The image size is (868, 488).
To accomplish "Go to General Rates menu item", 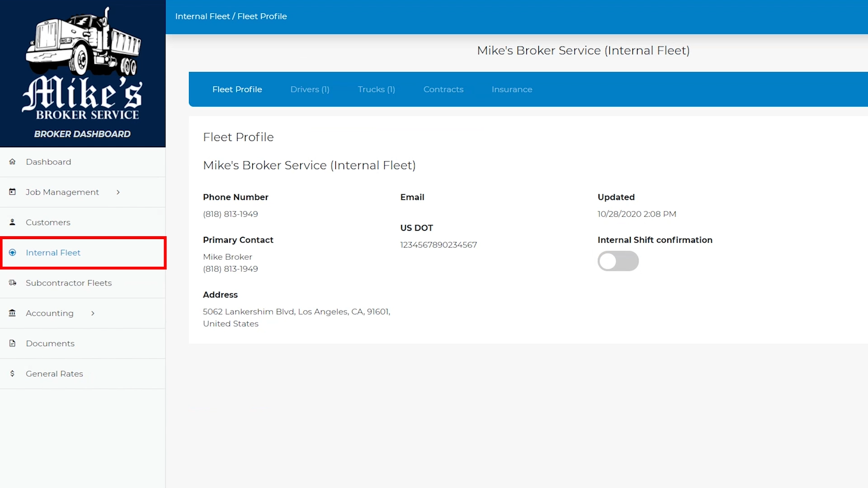I will [x=54, y=374].
